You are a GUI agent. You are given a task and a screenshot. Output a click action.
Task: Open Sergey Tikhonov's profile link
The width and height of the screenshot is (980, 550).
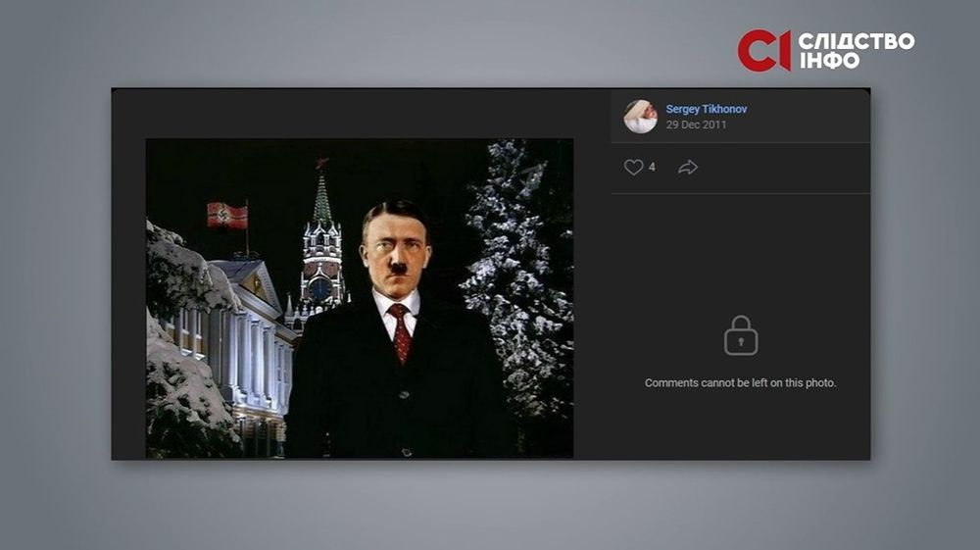click(x=706, y=109)
